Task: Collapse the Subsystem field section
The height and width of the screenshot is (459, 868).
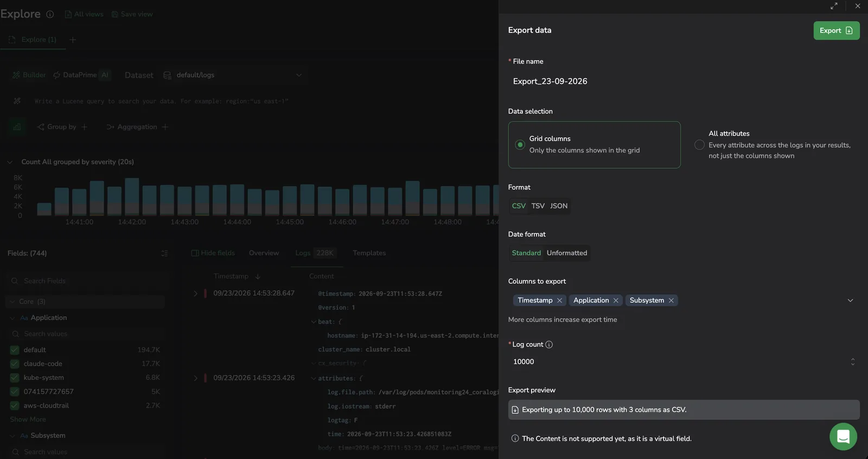Action: [x=12, y=436]
